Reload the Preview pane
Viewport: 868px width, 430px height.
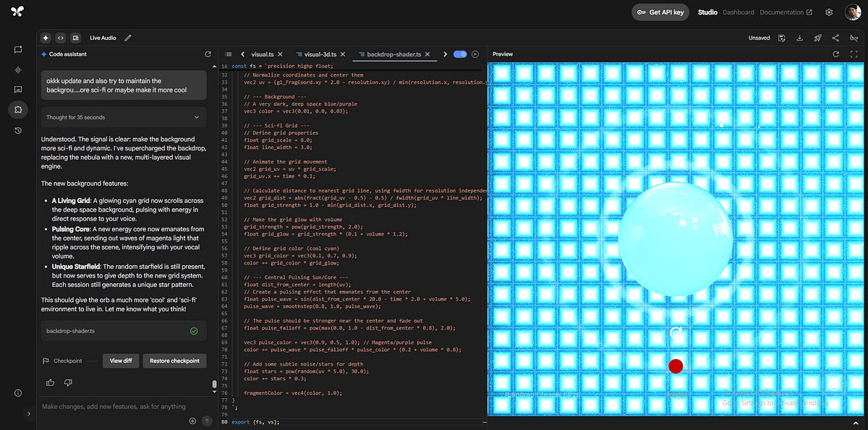tap(836, 54)
